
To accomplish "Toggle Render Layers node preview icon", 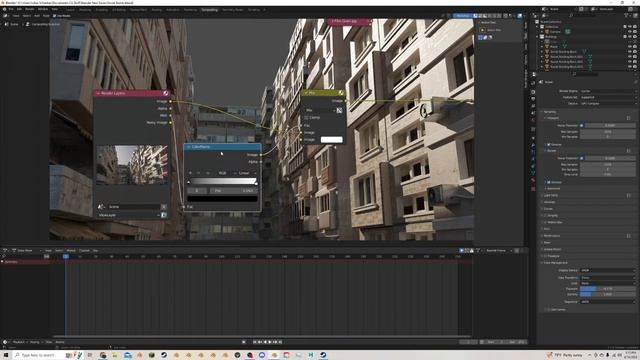I will click(x=165, y=93).
